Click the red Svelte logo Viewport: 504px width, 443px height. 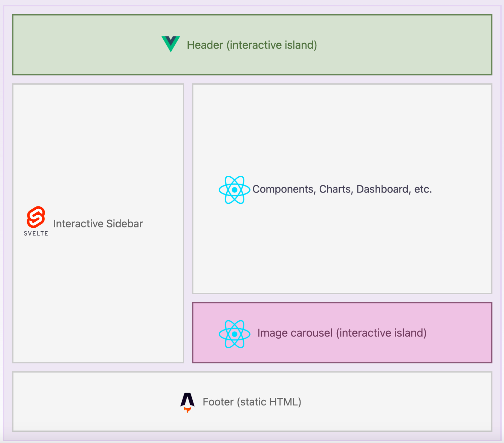point(36,217)
